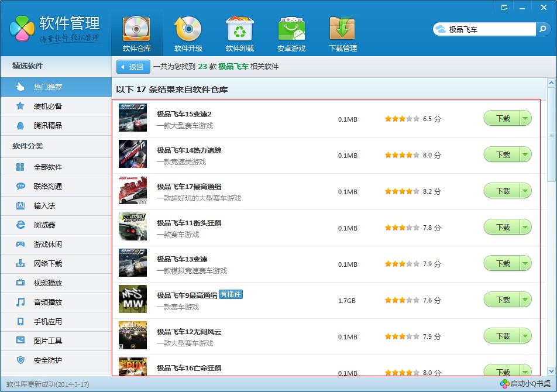Switch to the 软件仓库 tab

pos(136,33)
